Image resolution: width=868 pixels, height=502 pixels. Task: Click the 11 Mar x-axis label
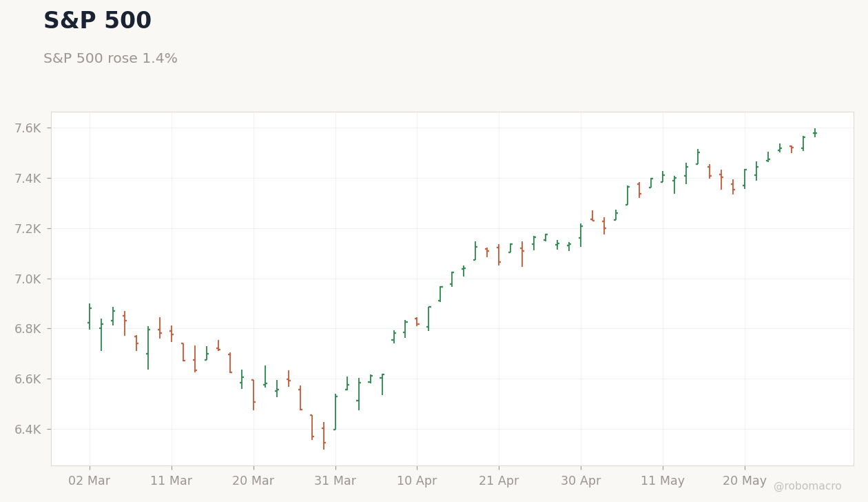(x=171, y=481)
